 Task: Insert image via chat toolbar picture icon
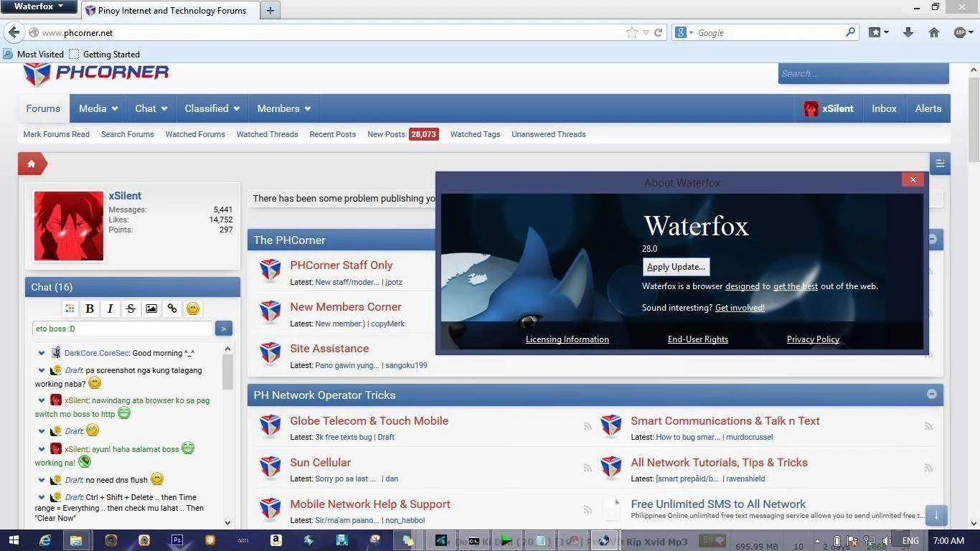point(151,309)
